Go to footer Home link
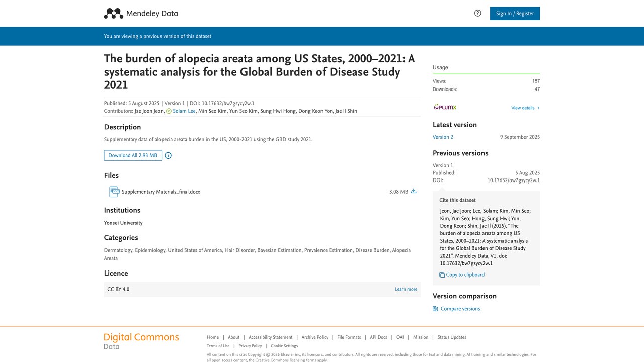 click(x=213, y=337)
